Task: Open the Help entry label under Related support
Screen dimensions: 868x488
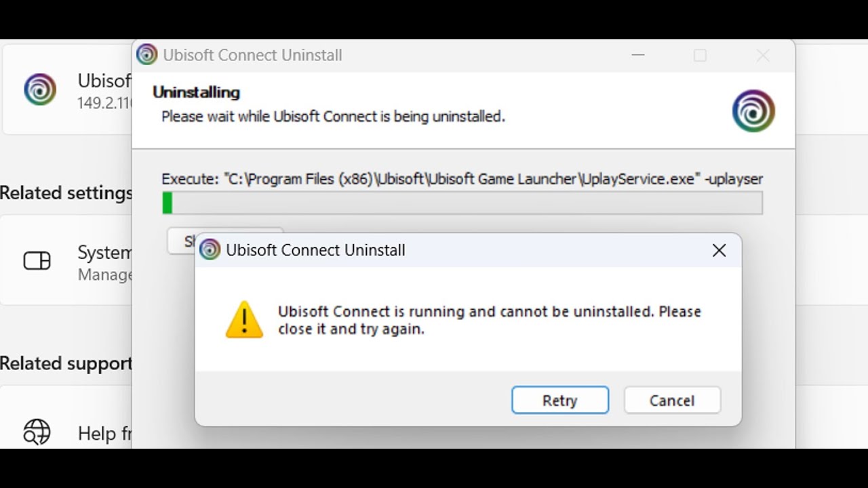Action: coord(104,433)
